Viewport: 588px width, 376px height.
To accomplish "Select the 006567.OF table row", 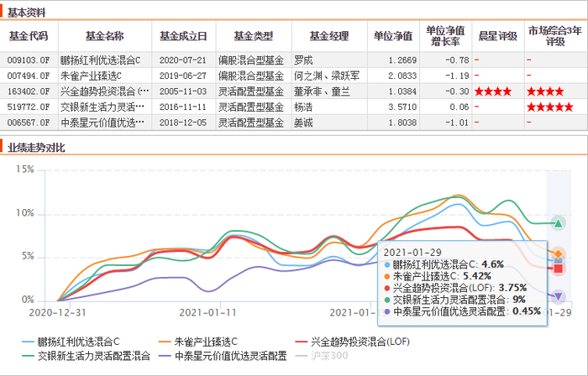I will 294,123.
